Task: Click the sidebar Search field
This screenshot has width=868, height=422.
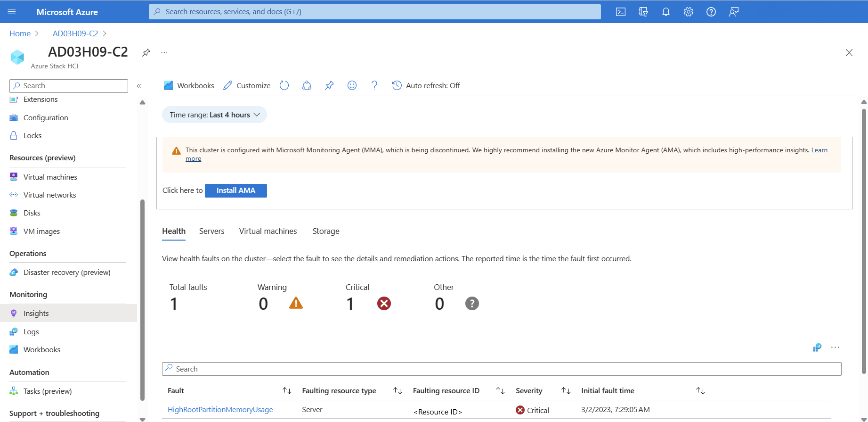Action: 69,86
